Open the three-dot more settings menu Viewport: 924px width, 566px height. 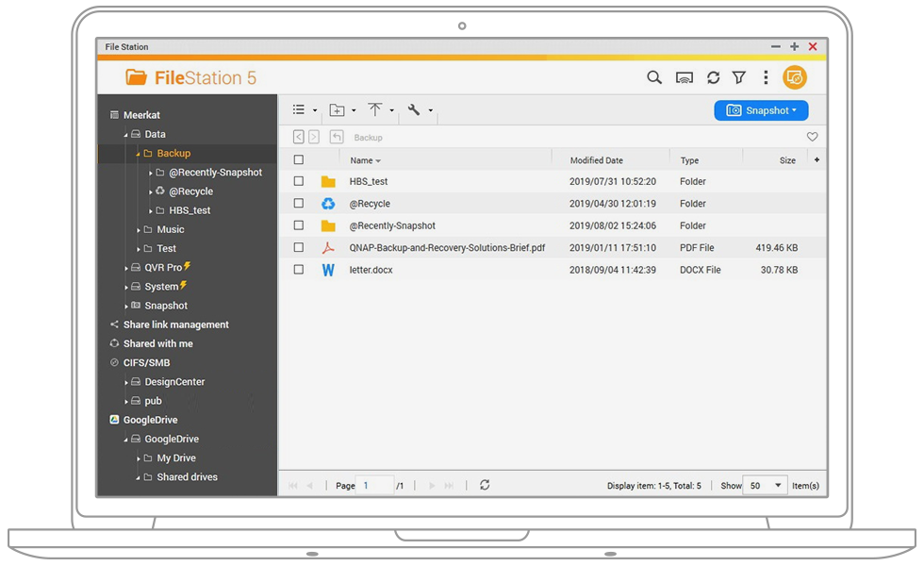(x=766, y=78)
